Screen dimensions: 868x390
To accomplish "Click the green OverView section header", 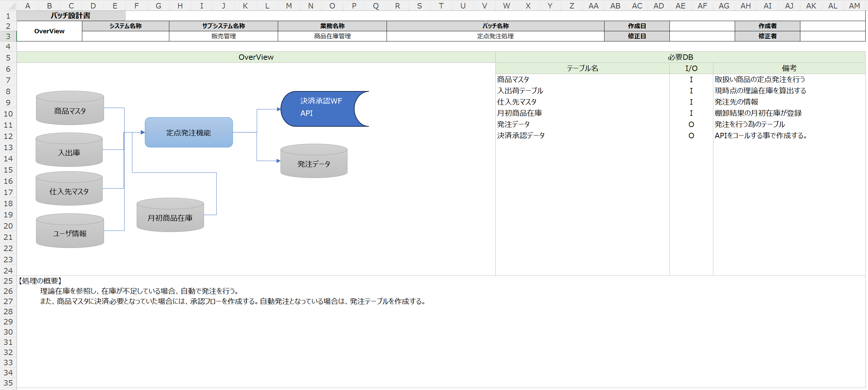I will click(x=256, y=57).
